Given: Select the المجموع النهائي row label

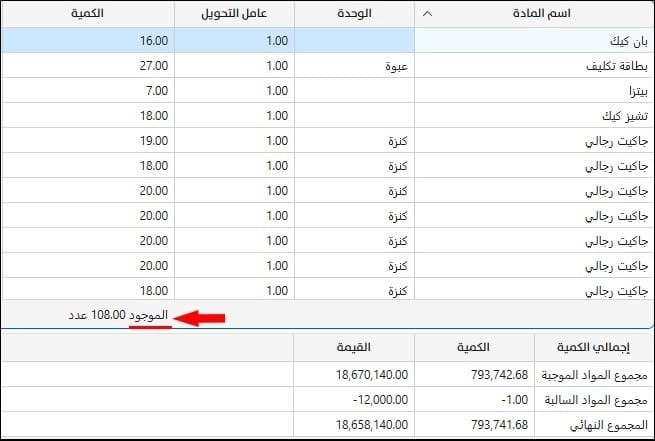Looking at the screenshot, I should point(609,425).
